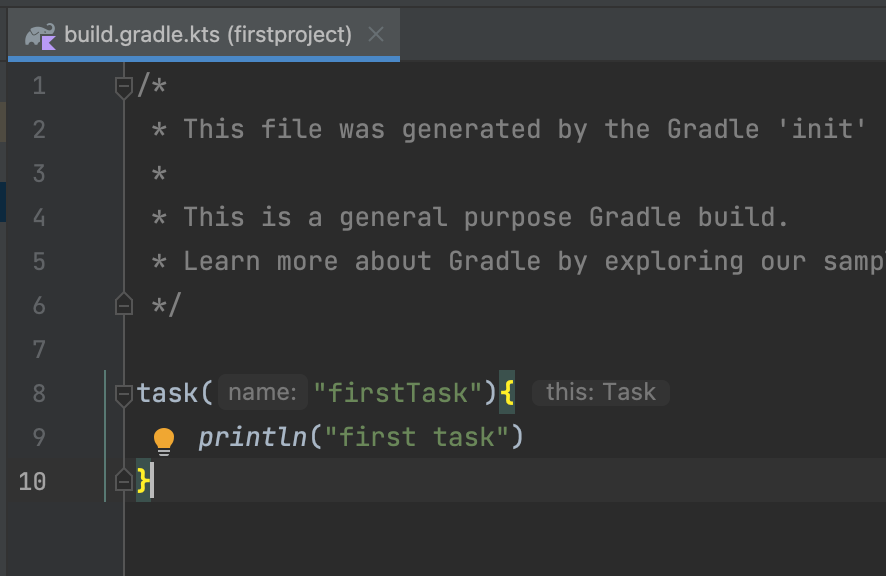Collapse the task block fold on line 8

pos(124,395)
